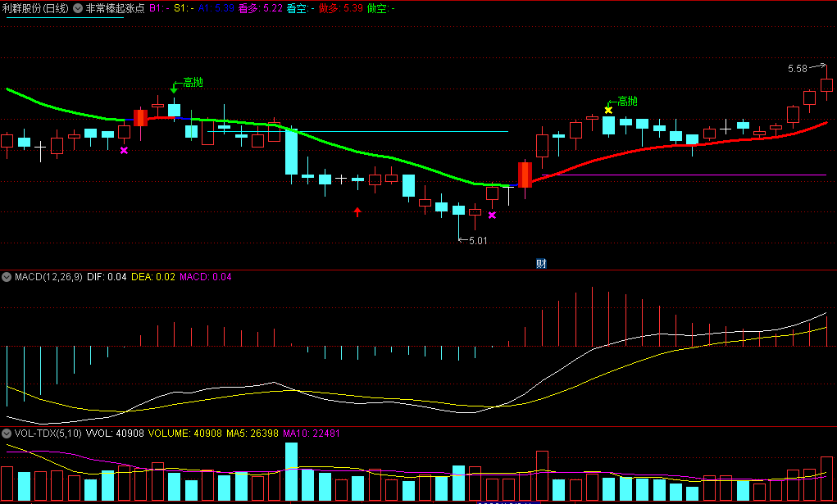
Task: Click the S1:- indicator value
Action: 184,8
